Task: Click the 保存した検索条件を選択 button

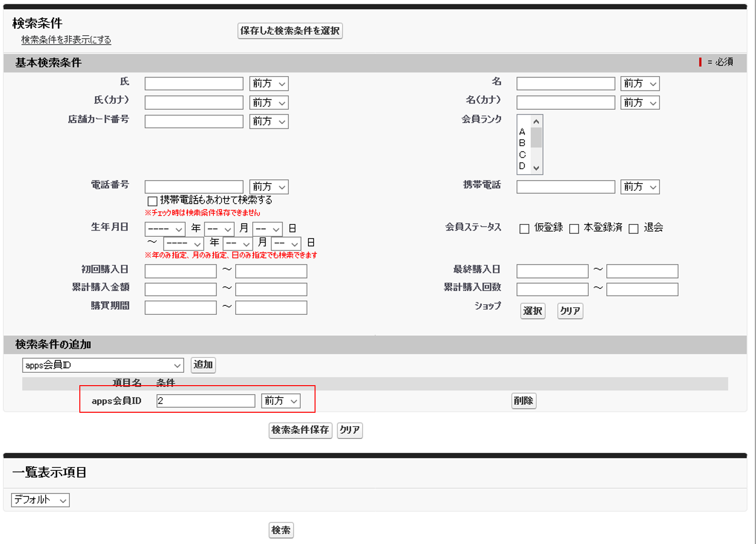Action: coord(290,31)
